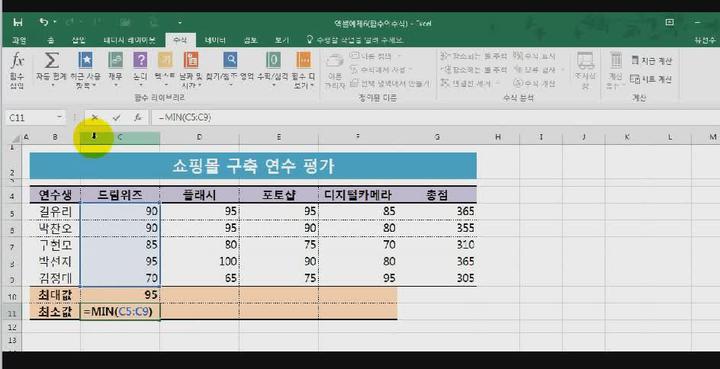Select row 10 header
Viewport: 720px width, 369px height.
point(12,296)
